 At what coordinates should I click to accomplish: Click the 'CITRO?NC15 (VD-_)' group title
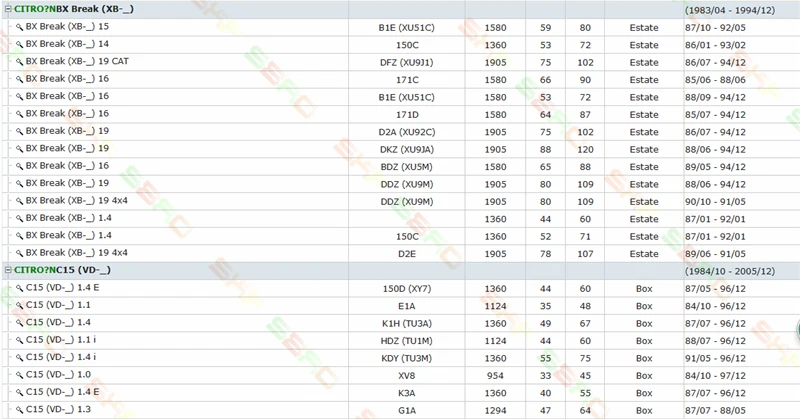(62, 270)
